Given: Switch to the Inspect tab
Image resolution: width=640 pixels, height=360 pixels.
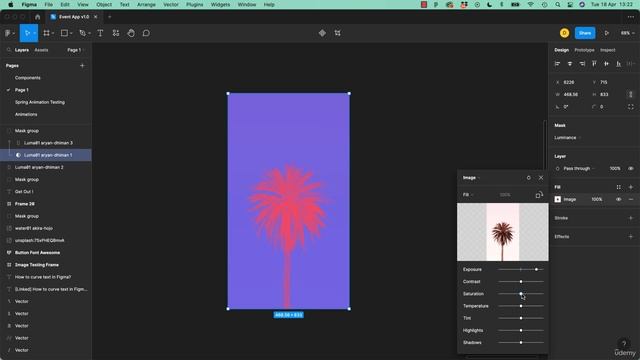Looking at the screenshot, I should [x=607, y=50].
